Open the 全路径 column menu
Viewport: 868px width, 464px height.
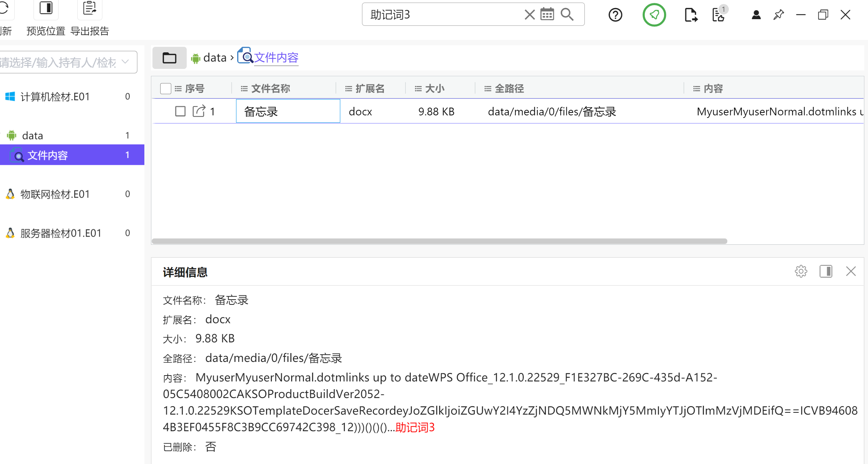click(x=488, y=89)
